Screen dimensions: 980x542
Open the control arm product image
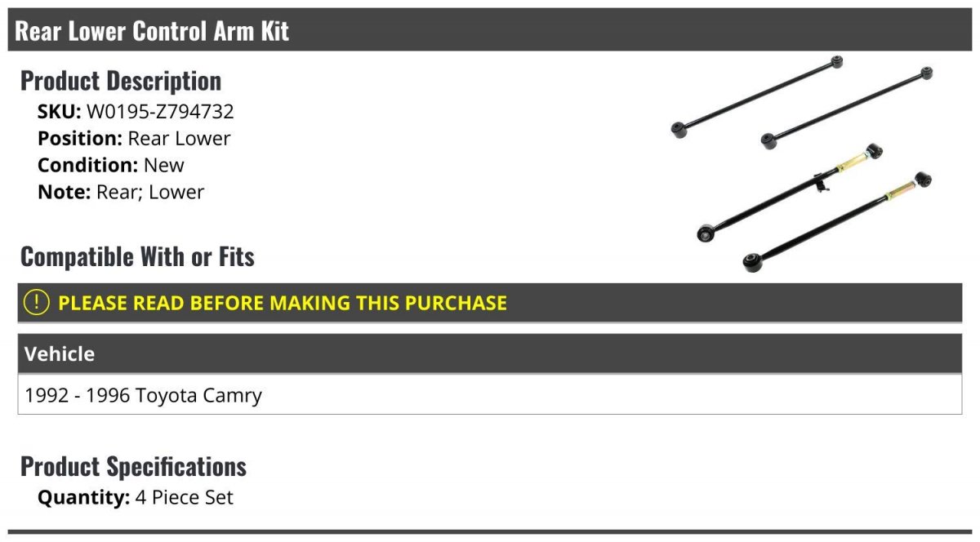click(x=803, y=163)
